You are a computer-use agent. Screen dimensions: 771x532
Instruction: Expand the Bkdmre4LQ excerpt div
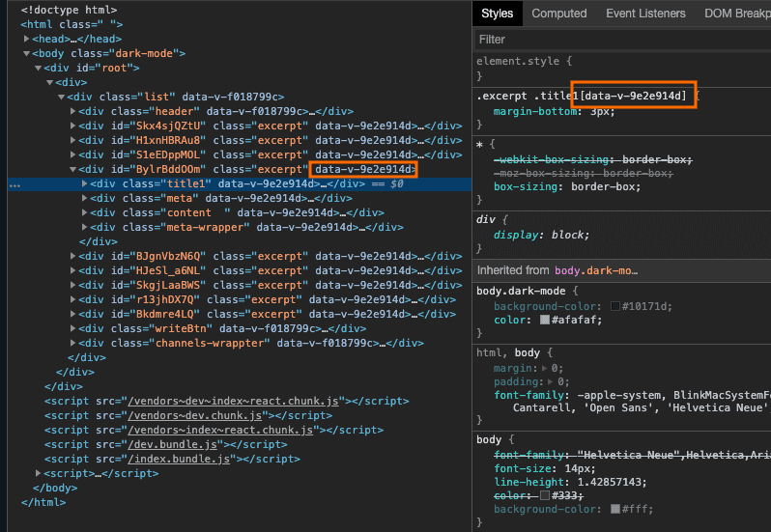pos(72,314)
